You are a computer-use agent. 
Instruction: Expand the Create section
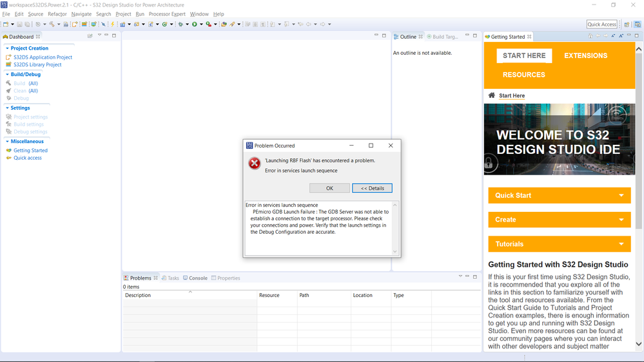click(559, 220)
